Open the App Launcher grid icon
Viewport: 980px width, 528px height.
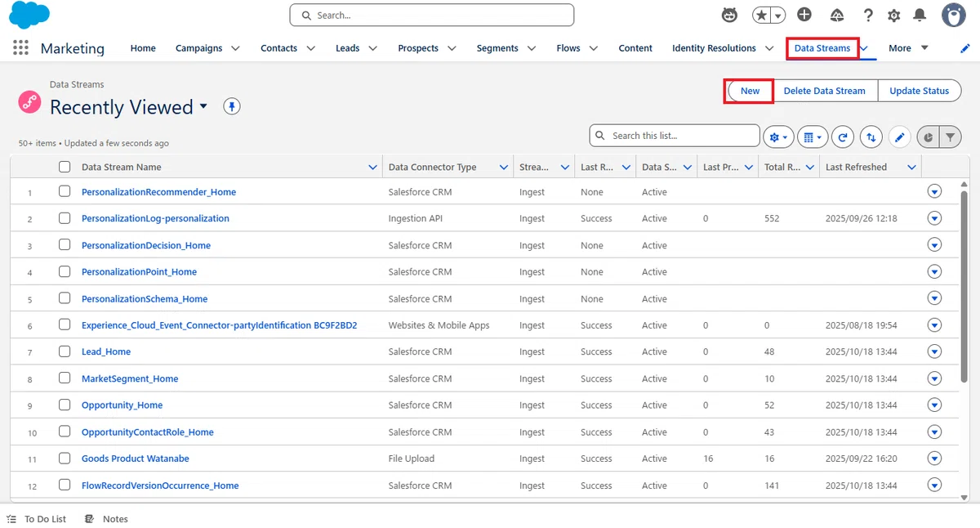point(21,48)
